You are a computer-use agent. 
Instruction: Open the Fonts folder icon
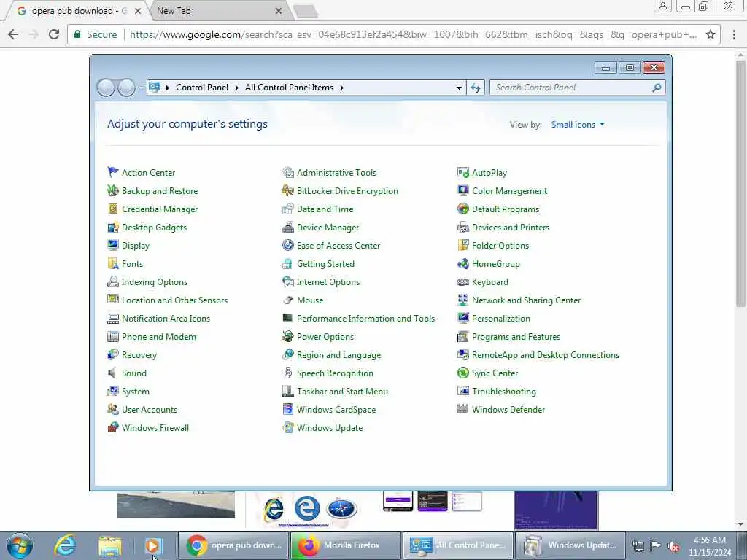point(113,264)
